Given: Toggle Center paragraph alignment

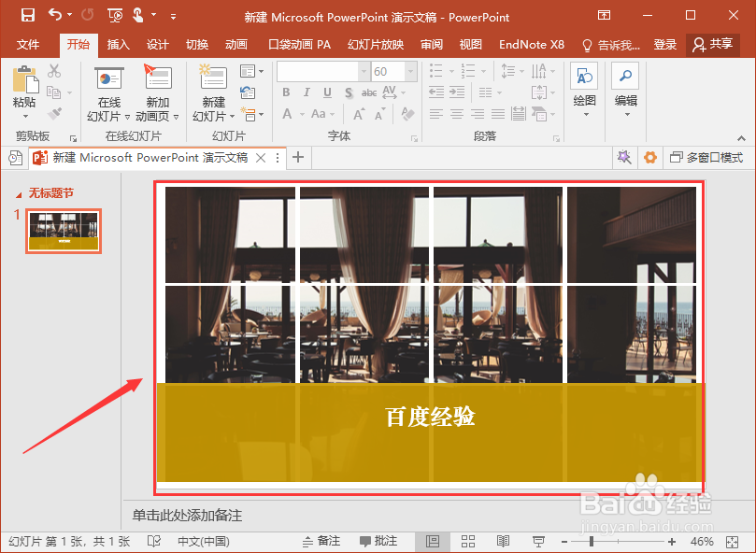Looking at the screenshot, I should (x=457, y=114).
